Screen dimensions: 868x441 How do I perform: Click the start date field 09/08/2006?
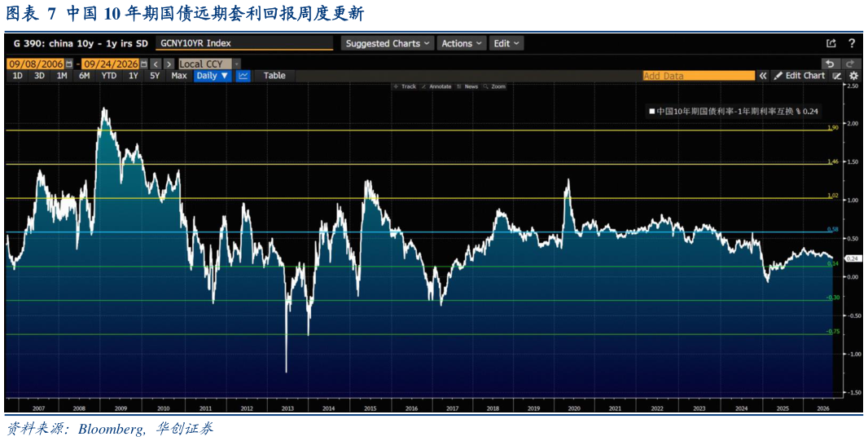(x=36, y=64)
